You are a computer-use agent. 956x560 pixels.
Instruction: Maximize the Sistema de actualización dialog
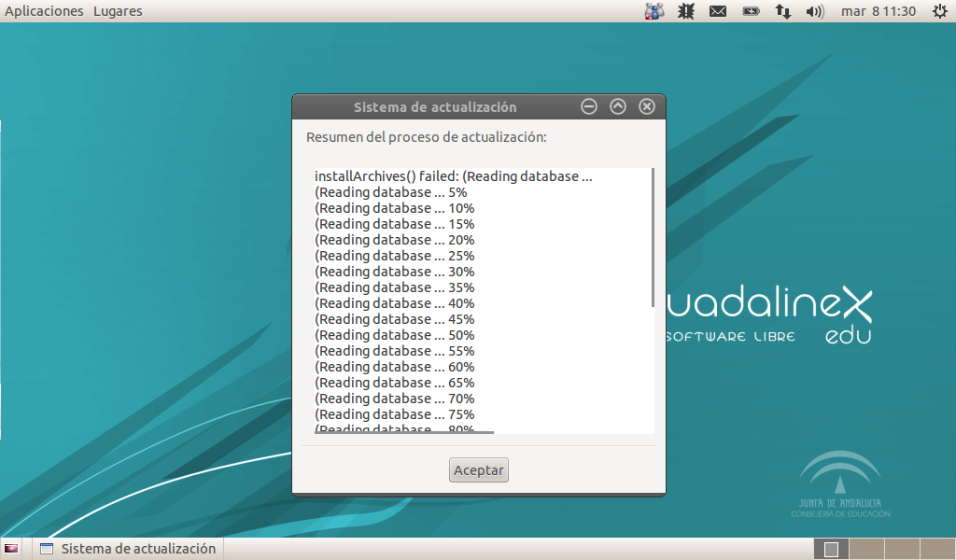click(x=618, y=106)
